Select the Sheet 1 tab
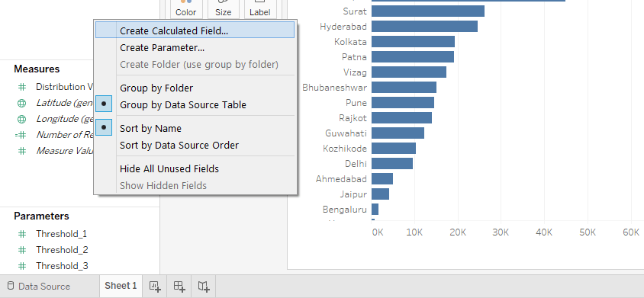Image resolution: width=644 pixels, height=298 pixels. (121, 286)
